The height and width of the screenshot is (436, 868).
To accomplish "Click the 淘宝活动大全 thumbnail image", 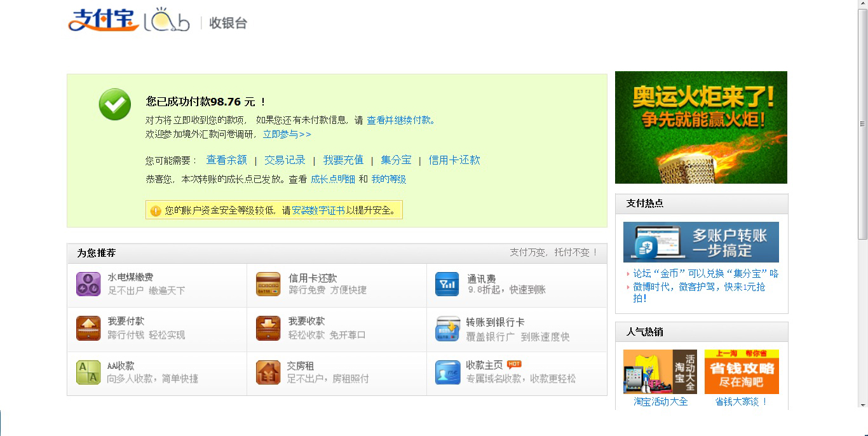I will coord(660,372).
